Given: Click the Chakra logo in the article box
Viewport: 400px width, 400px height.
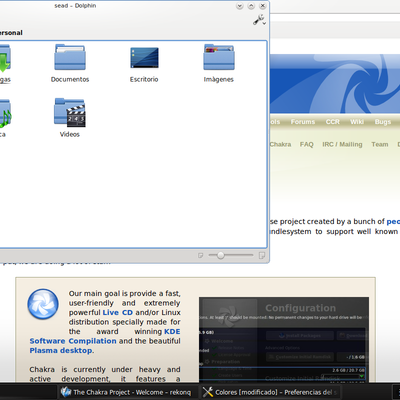Looking at the screenshot, I should tap(43, 304).
